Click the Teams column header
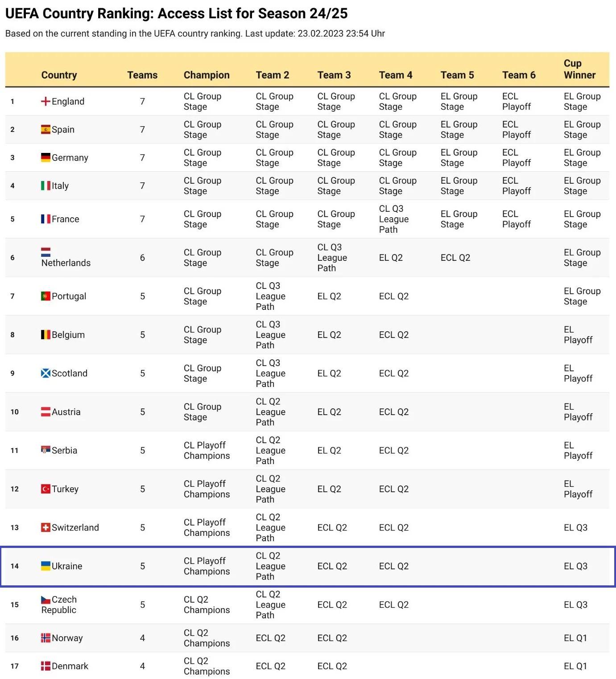The image size is (616, 679). [142, 75]
